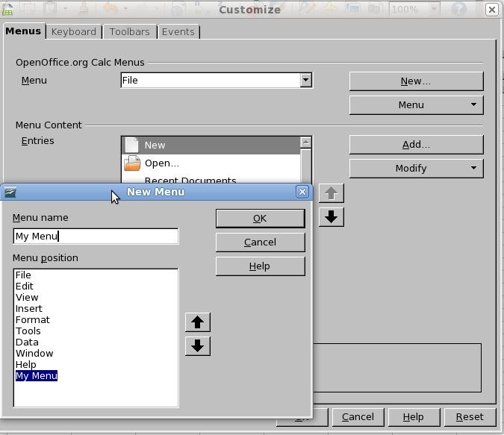Click the move up arrow in New Menu dialog
The height and width of the screenshot is (435, 504).
[197, 322]
